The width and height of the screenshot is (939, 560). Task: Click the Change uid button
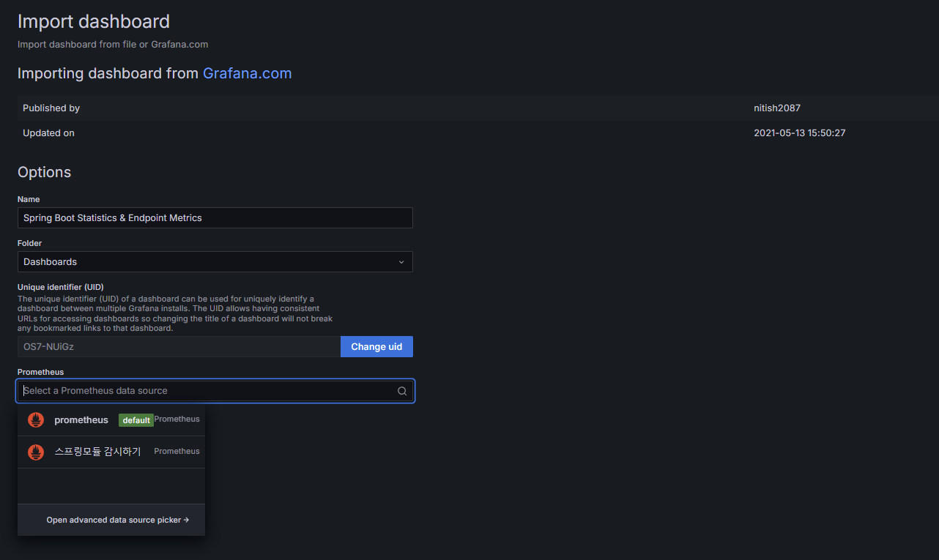(x=376, y=347)
